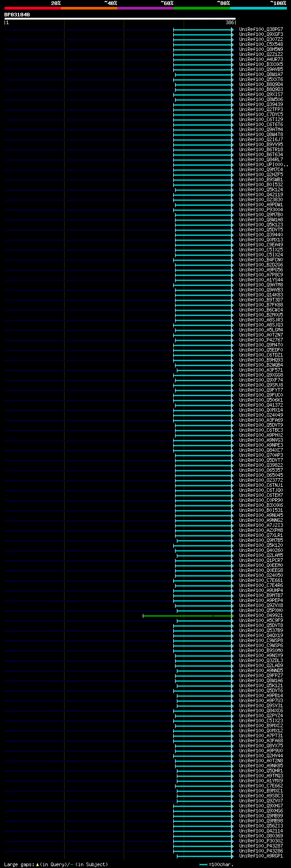Open hit UniRef100_Q14K83
Image resolution: width=291 pixels, height=868 pixels.
coord(261,295)
